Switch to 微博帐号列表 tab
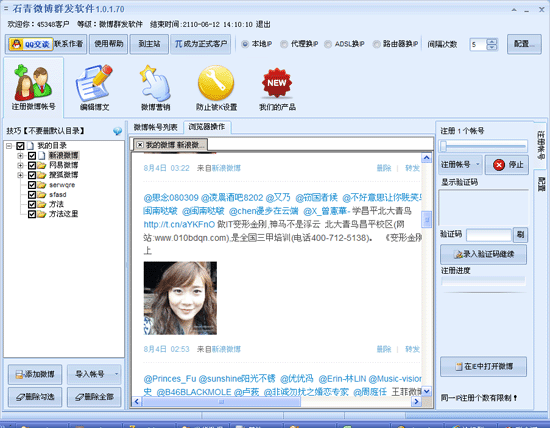550x428 pixels. pos(155,127)
